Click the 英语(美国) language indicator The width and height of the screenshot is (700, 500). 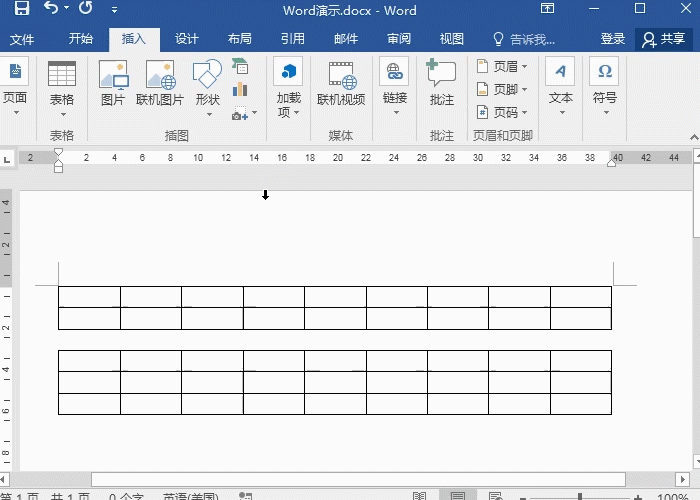[x=191, y=496]
